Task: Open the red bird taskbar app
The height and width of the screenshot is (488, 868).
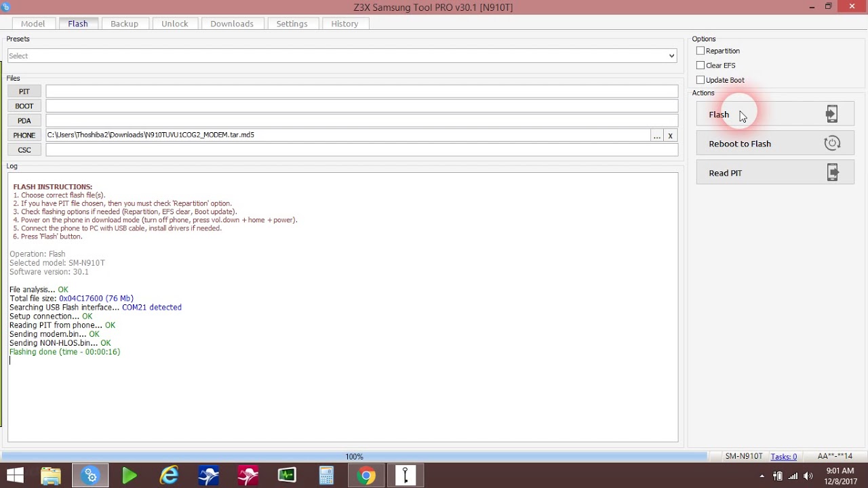Action: [248, 476]
